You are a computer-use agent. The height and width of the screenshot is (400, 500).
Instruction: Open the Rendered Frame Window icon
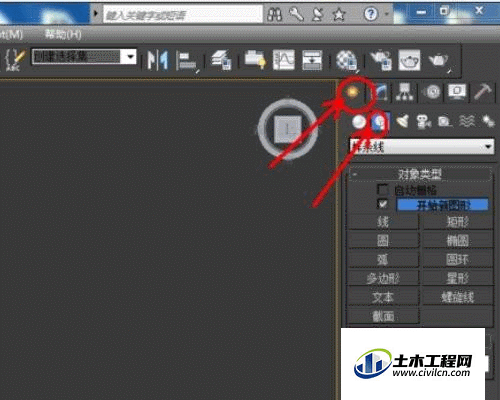409,60
